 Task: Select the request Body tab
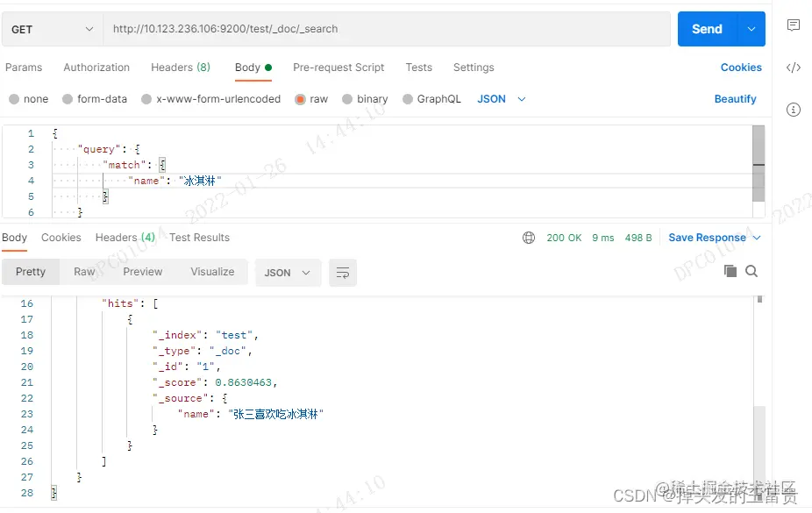pos(253,68)
